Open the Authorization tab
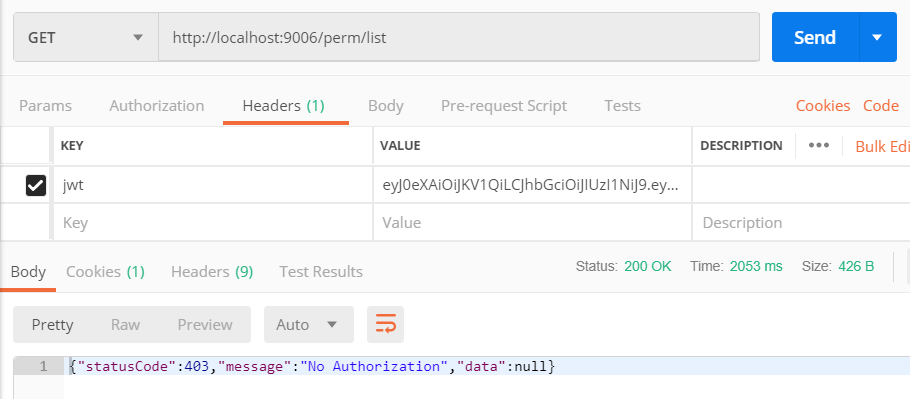The image size is (910, 399). (x=157, y=106)
